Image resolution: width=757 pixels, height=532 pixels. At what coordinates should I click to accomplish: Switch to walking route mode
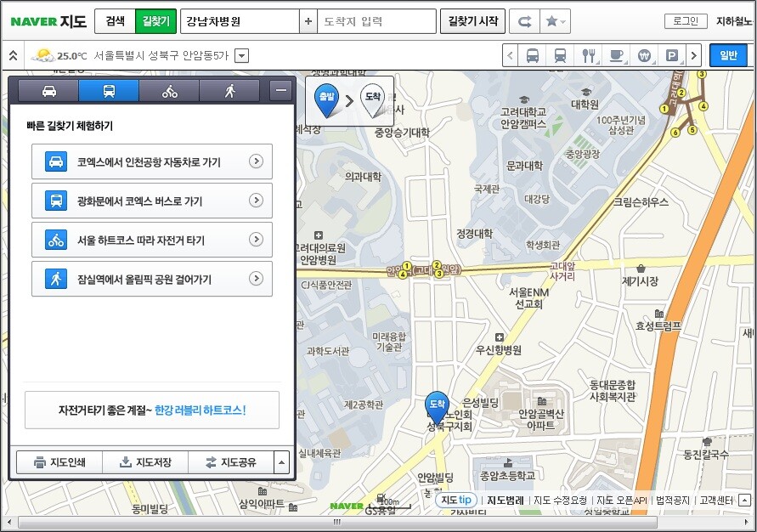click(x=229, y=91)
